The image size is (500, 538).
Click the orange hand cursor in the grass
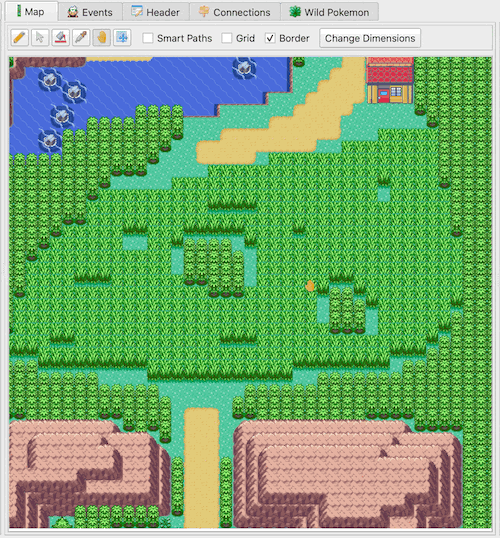310,286
